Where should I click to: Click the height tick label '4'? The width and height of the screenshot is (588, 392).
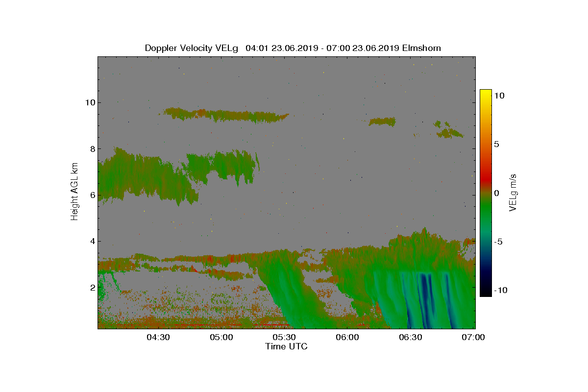point(92,241)
